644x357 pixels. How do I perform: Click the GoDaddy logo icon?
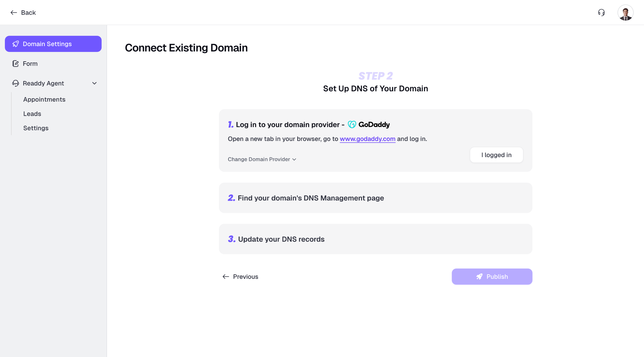[x=352, y=124]
